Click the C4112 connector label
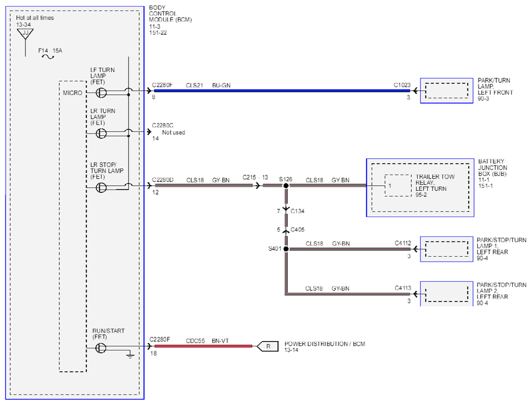Viewport: 532px width, 405px height. point(403,243)
